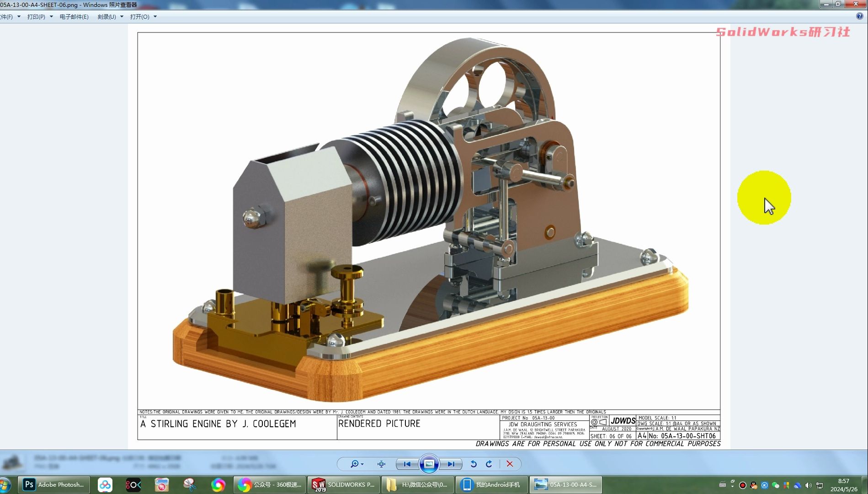
Task: Open the 打印(P) menu
Action: 36,16
